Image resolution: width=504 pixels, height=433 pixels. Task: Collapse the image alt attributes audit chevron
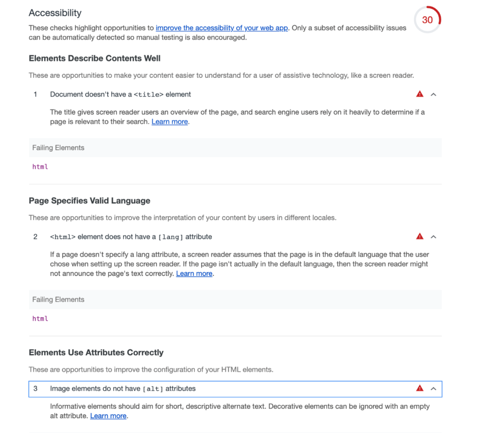[434, 388]
